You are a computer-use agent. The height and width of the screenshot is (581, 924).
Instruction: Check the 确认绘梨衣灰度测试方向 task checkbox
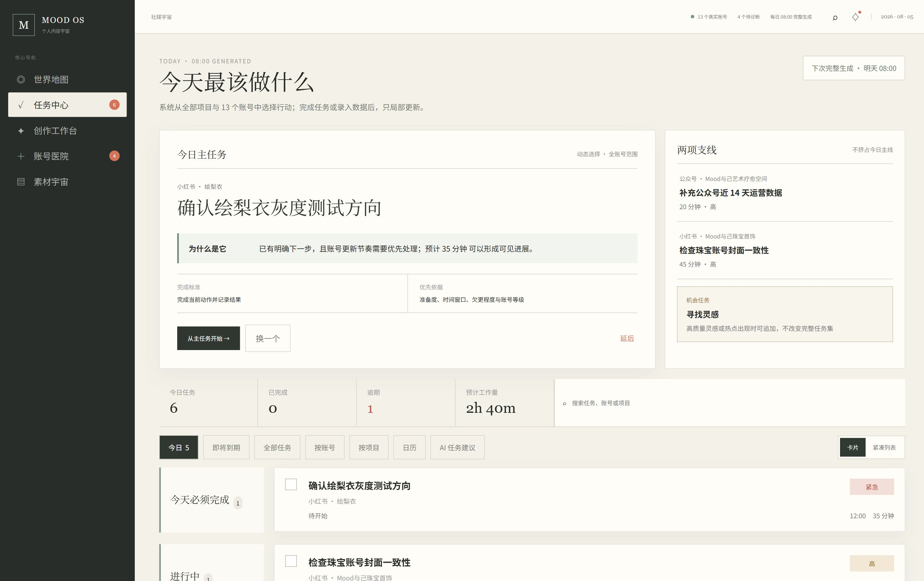291,484
